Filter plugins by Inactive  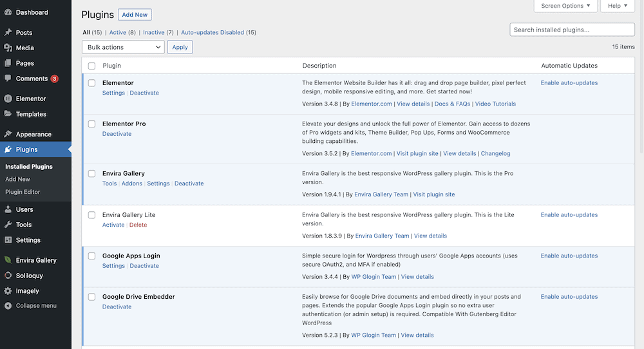(154, 32)
